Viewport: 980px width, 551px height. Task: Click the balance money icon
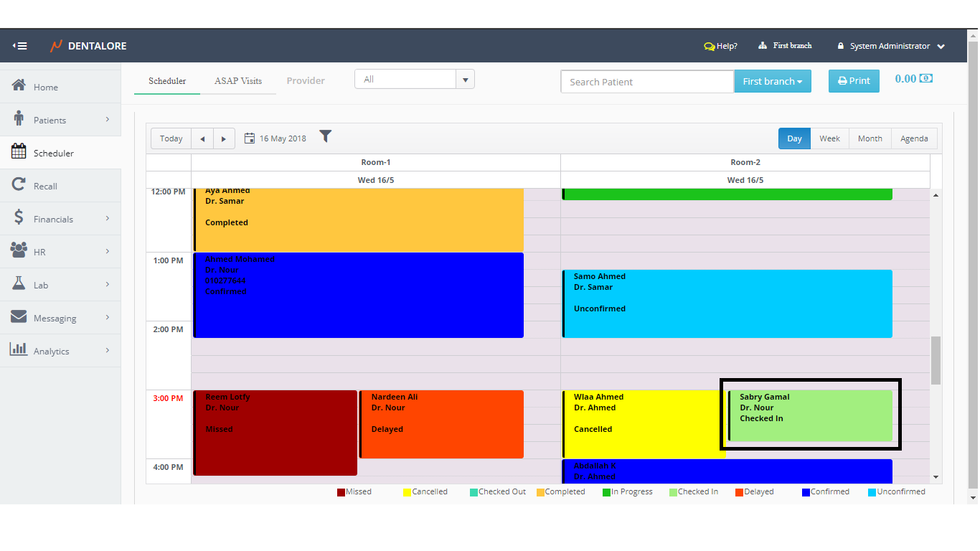[x=926, y=79]
